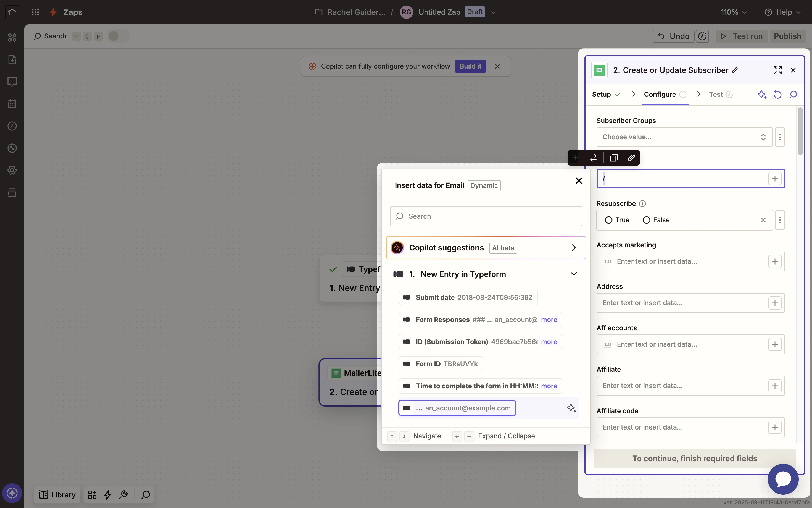This screenshot has height=508, width=812.
Task: Open the Rachel Guider folder breadcrumb
Action: click(350, 12)
